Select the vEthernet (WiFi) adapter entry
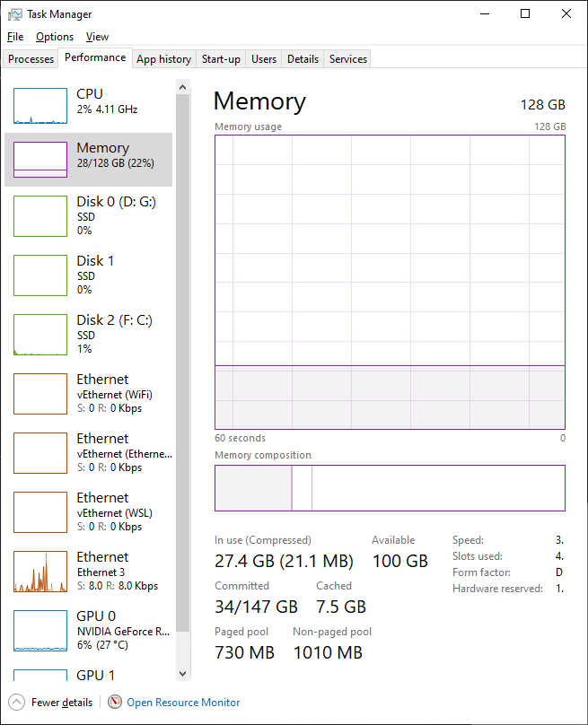 point(90,393)
